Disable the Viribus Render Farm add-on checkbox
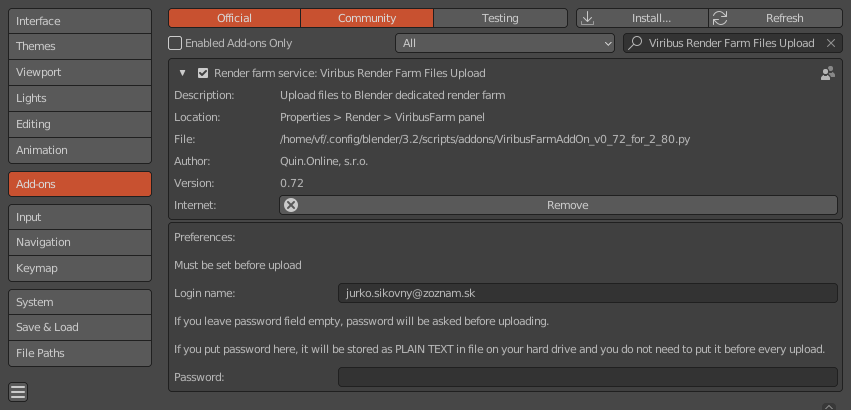This screenshot has width=851, height=410. [203, 73]
